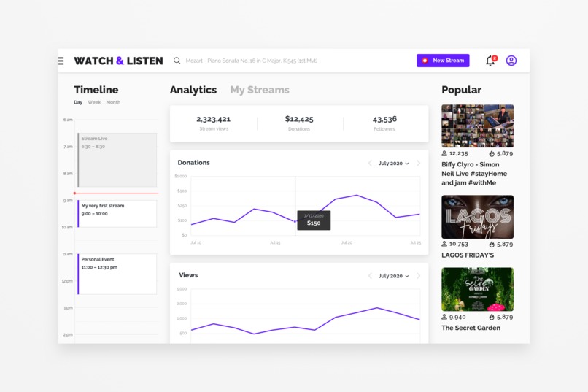
Task: Click the previous month arrow in Donations
Action: click(370, 164)
